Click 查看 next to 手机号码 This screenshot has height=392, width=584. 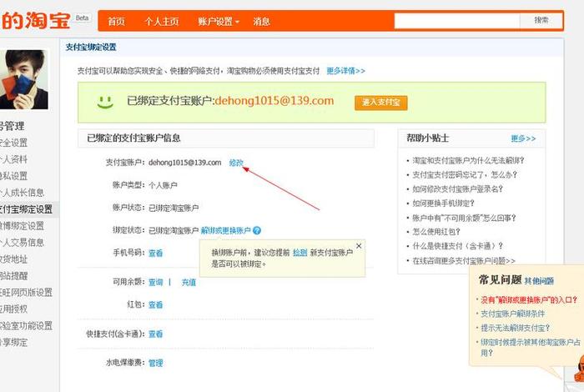(x=155, y=254)
